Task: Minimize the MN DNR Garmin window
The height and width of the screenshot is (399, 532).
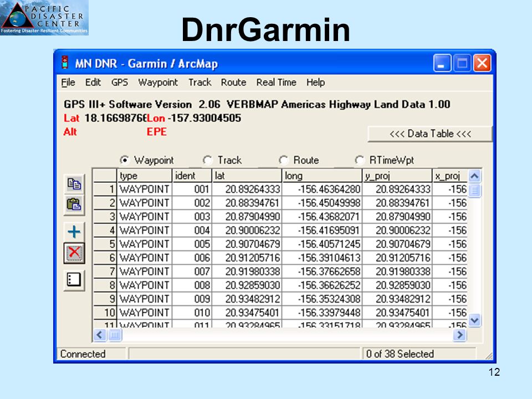Action: point(442,63)
